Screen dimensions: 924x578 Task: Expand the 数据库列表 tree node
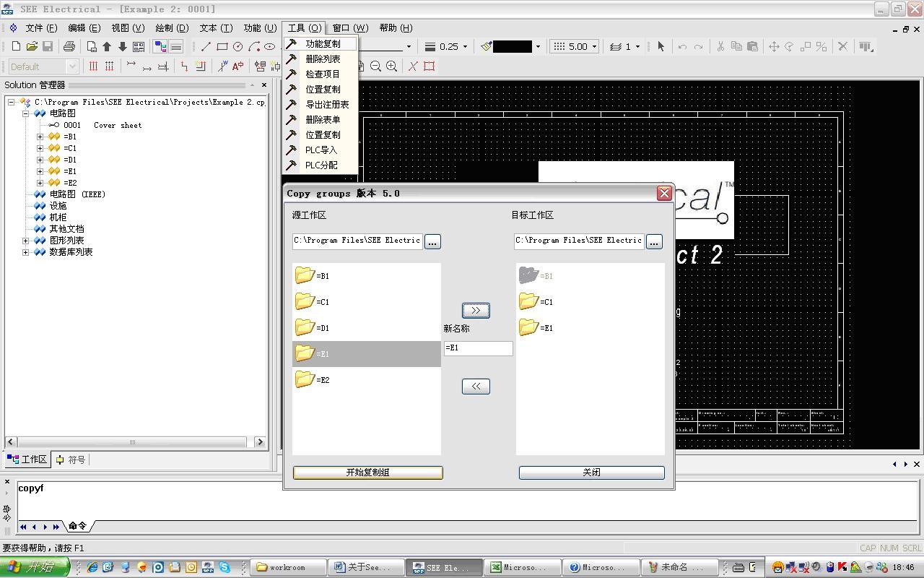[x=26, y=252]
